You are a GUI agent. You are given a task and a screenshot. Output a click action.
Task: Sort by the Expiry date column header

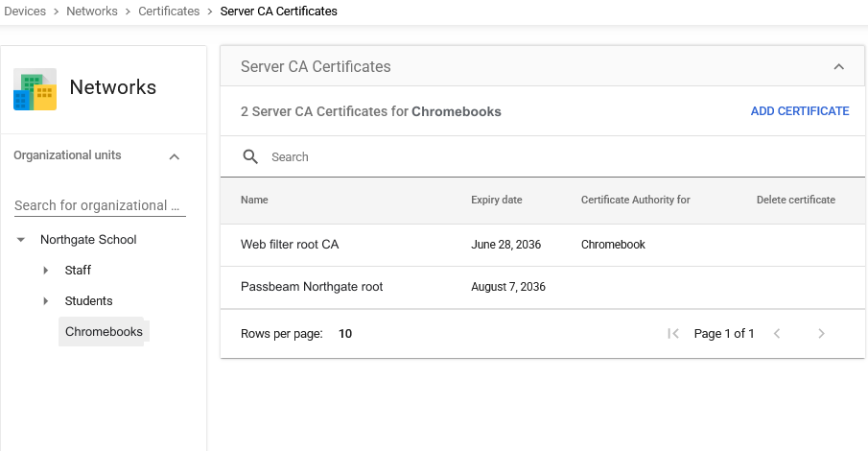tap(497, 200)
